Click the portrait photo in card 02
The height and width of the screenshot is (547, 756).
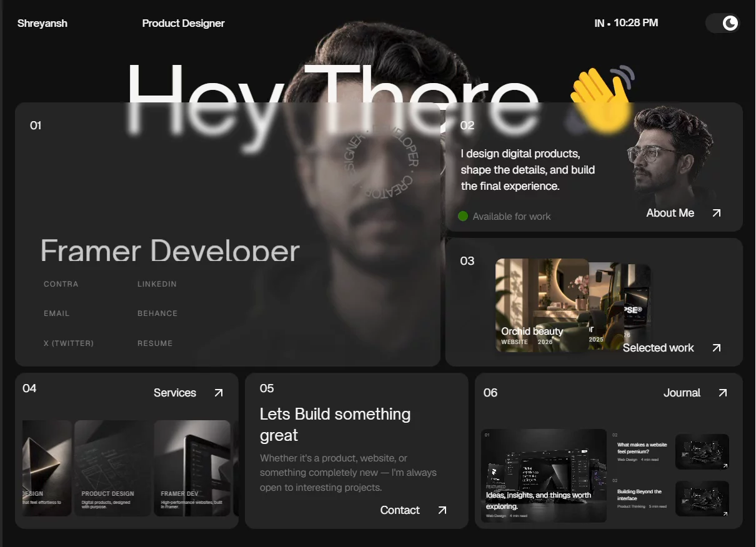point(670,154)
